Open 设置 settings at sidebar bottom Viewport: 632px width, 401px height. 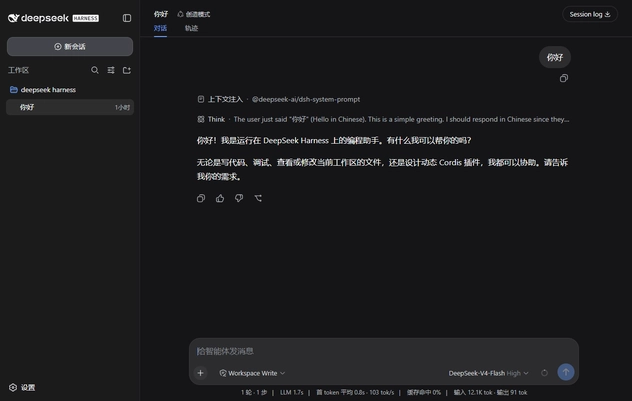pos(22,387)
